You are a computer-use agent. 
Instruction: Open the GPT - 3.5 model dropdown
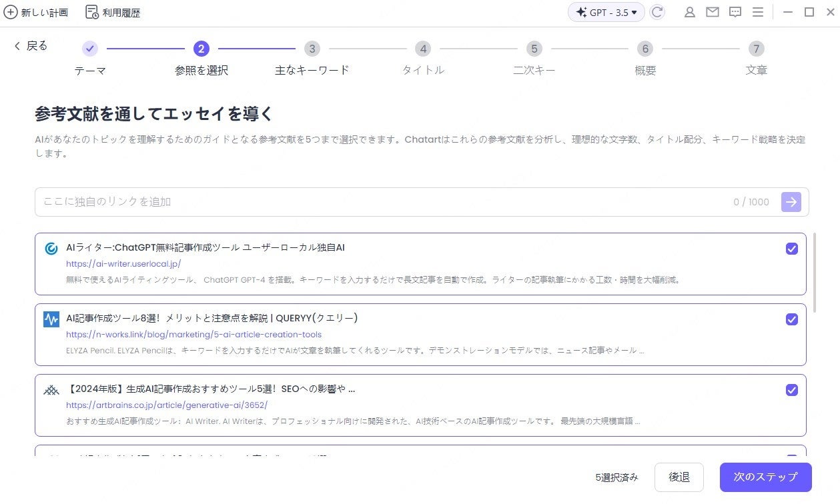pos(606,12)
